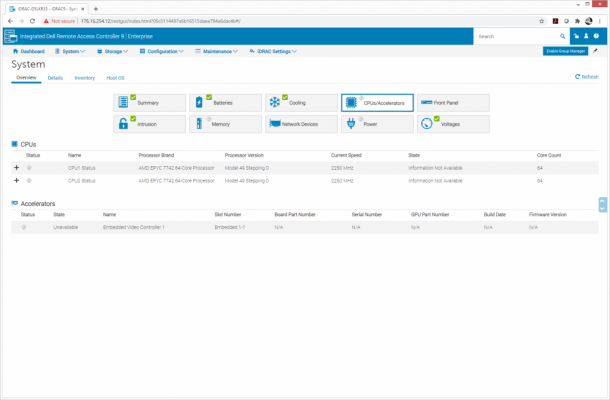This screenshot has width=610, height=400.
Task: Open the System dropdown menu
Action: click(70, 51)
